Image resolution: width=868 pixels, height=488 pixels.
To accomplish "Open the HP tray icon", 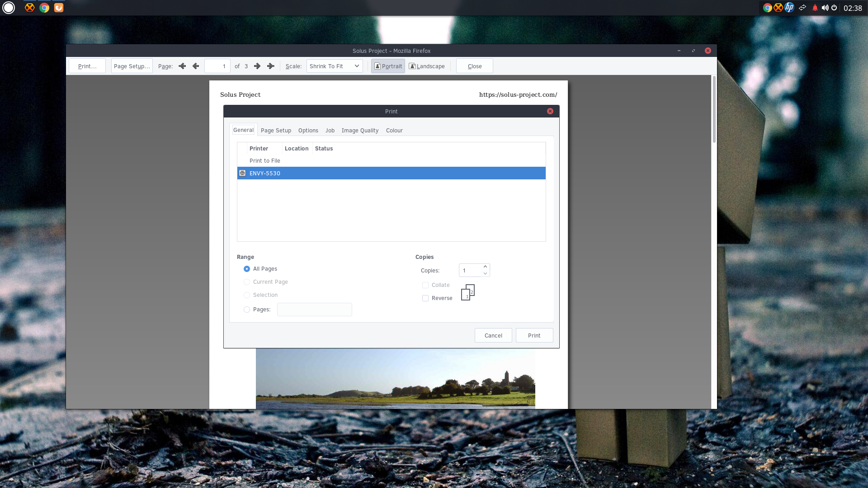I will [x=789, y=8].
